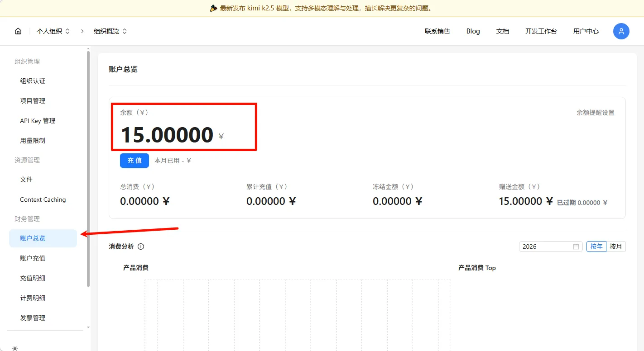Click 联系销售 in top navigation

click(437, 31)
